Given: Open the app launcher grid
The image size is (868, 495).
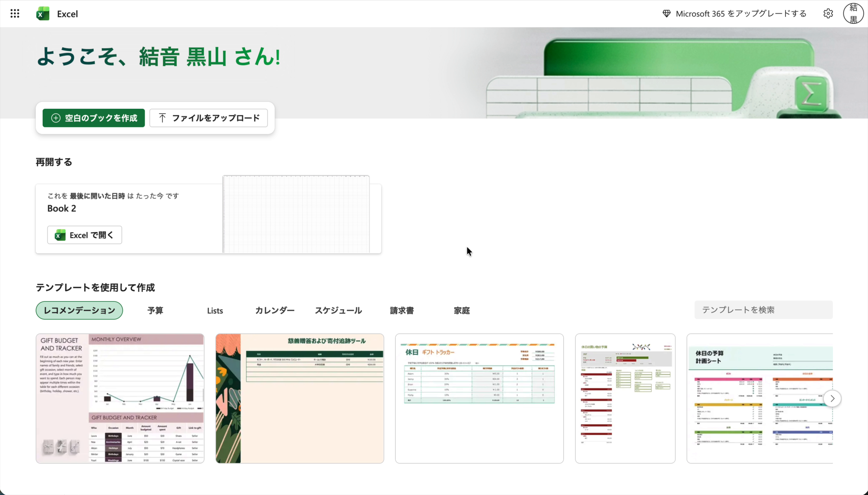Looking at the screenshot, I should 15,13.
